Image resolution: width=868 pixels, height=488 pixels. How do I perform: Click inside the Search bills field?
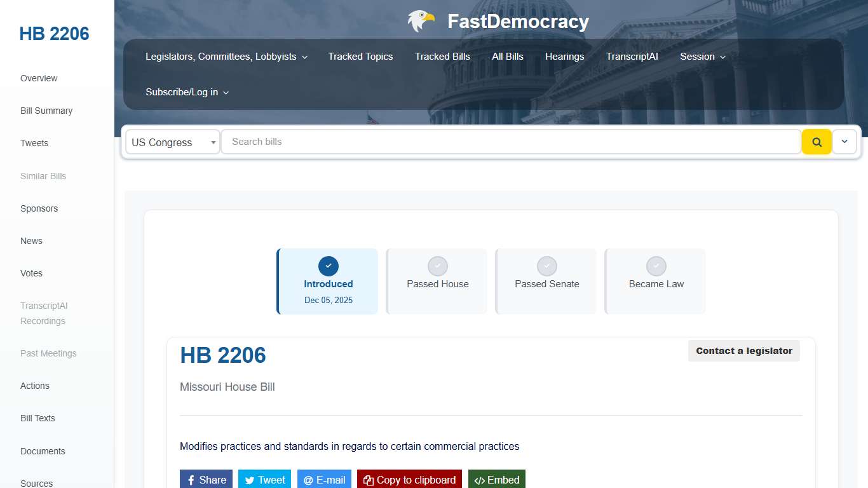pos(445,142)
